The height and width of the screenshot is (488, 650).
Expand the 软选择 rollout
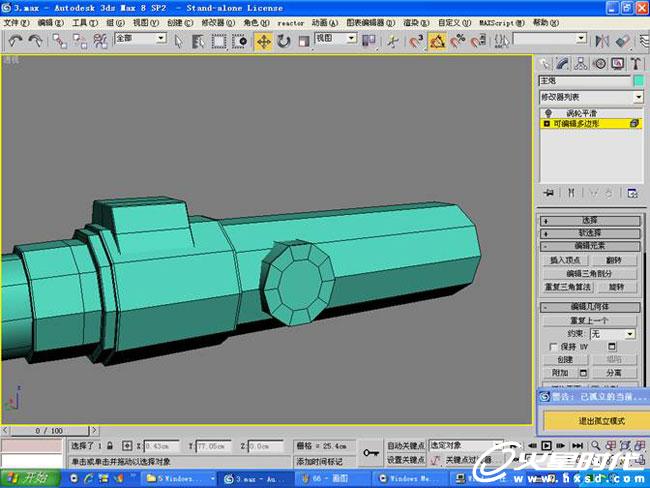[590, 233]
